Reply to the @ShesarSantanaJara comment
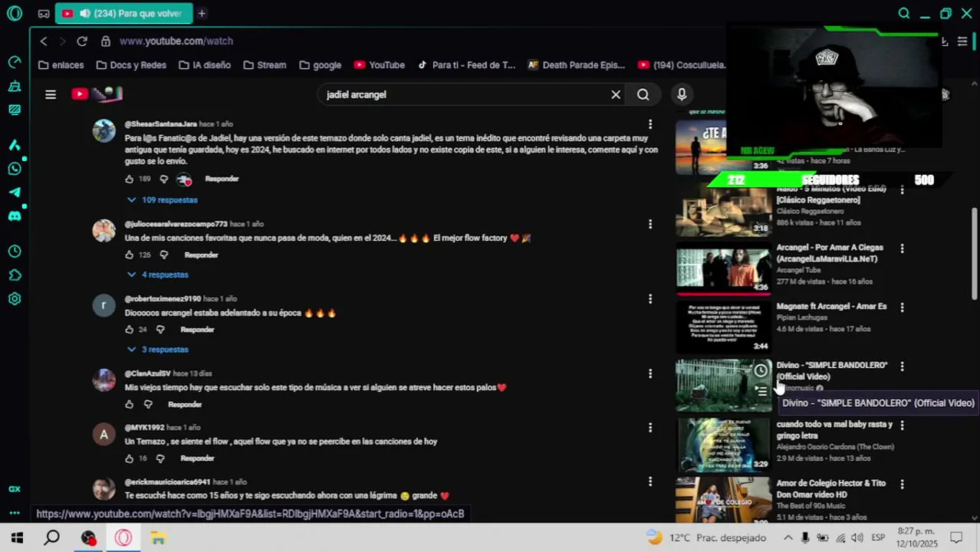This screenshot has height=552, width=980. tap(222, 179)
